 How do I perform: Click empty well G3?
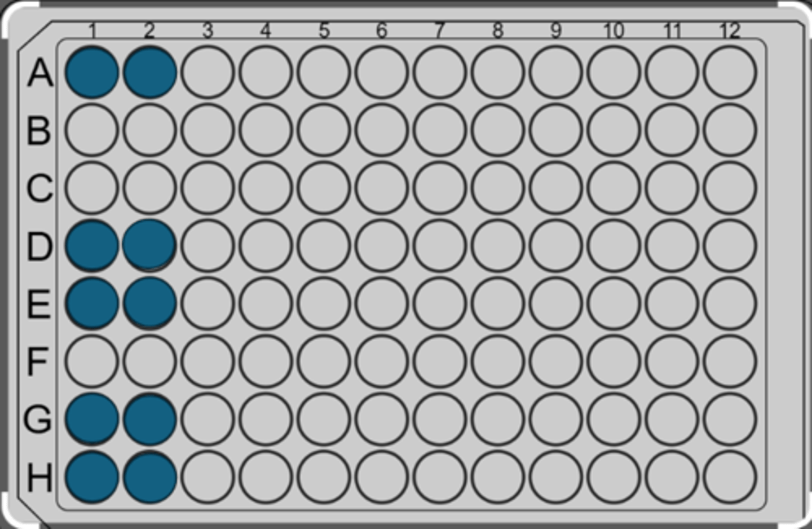pyautogui.click(x=208, y=419)
